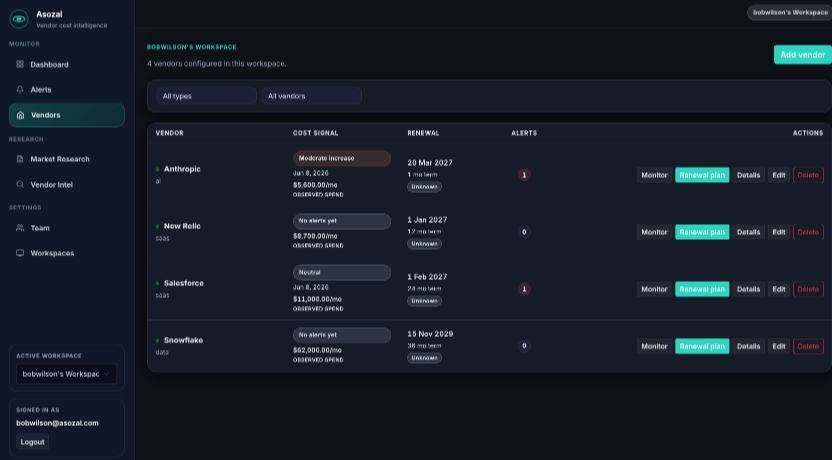Go to Alerts in sidebar
This screenshot has width=832, height=460.
click(x=67, y=90)
